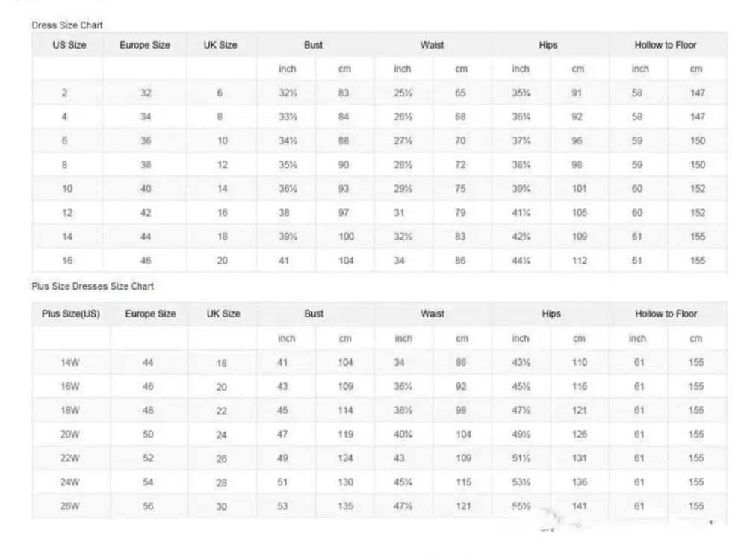
Task: Click the 14W plus size cell
Action: tap(70, 362)
